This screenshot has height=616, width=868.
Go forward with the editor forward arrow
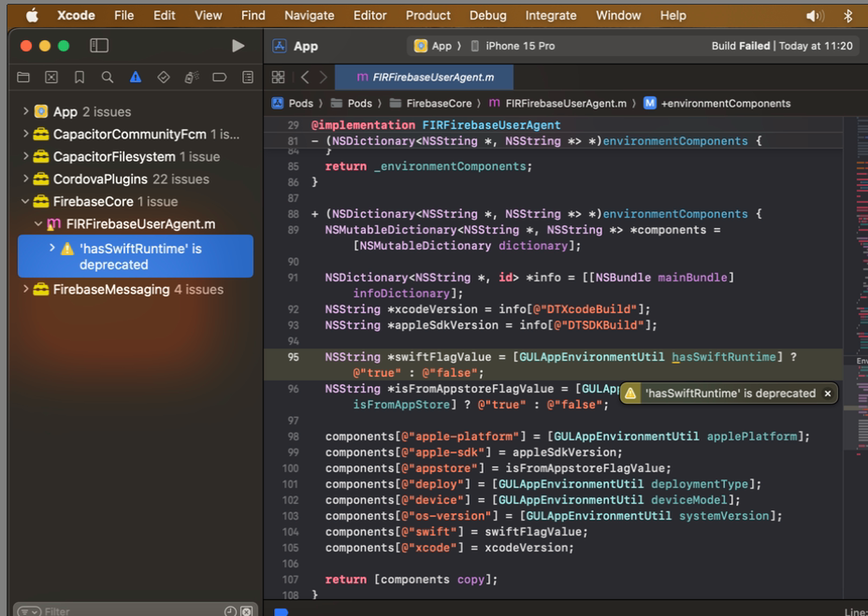pos(324,77)
